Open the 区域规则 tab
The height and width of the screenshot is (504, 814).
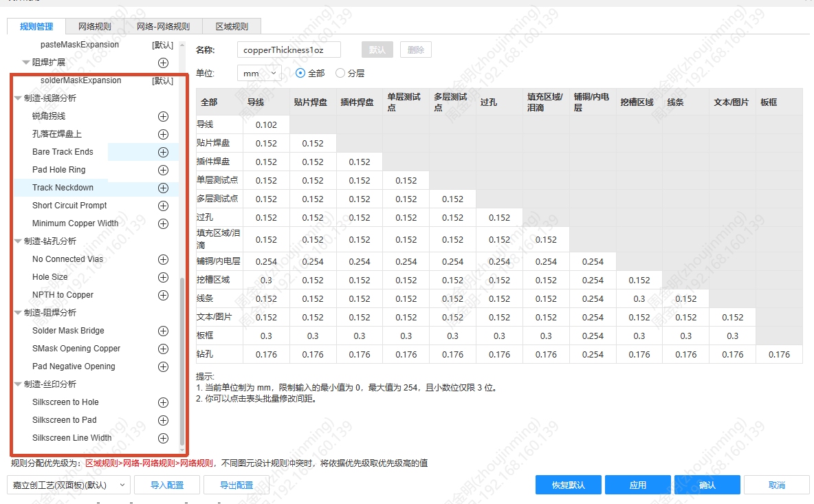pos(232,26)
